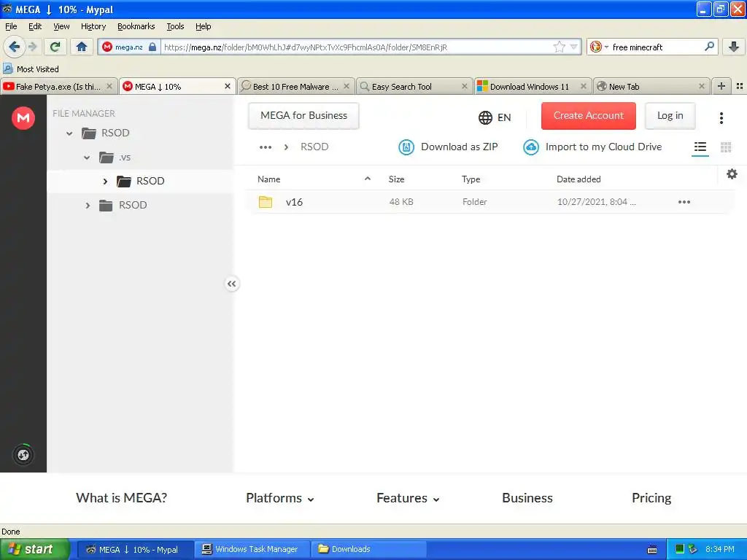The width and height of the screenshot is (747, 560).
Task: Click MEGA for Business button
Action: 303,116
